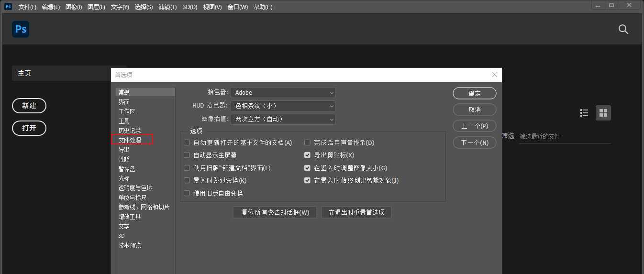Switch to list view icon
Image resolution: width=644 pixels, height=274 pixels.
coord(584,113)
